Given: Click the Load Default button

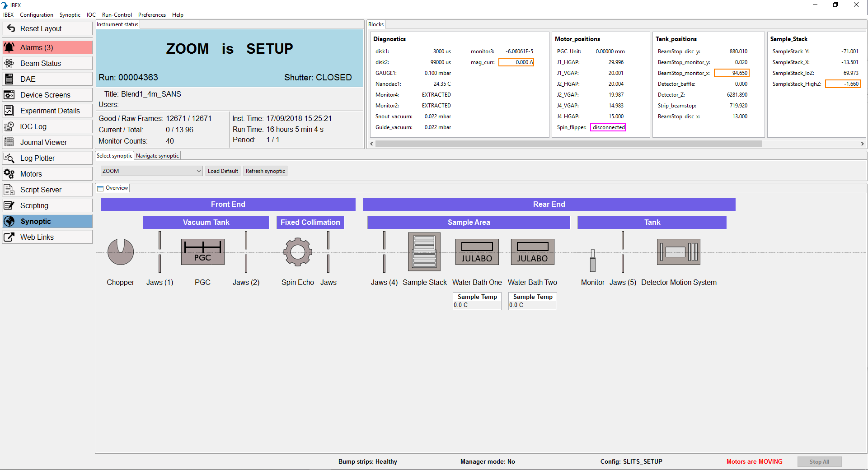Looking at the screenshot, I should [x=223, y=171].
